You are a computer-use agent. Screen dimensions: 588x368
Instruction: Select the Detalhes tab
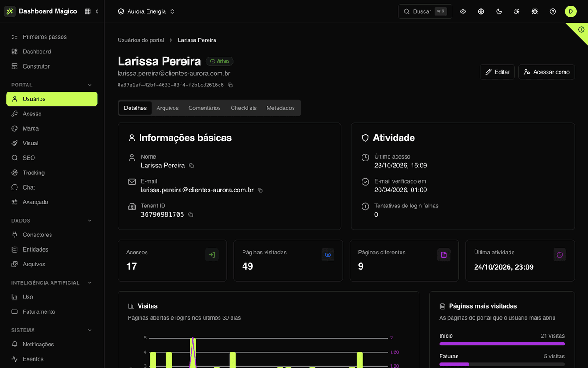(136, 108)
